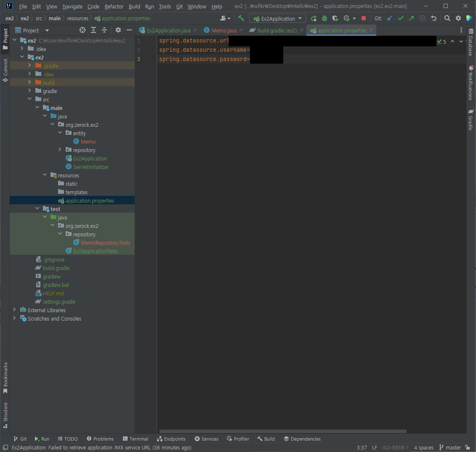Open the Tools menu
The image size is (476, 452).
(x=165, y=6)
